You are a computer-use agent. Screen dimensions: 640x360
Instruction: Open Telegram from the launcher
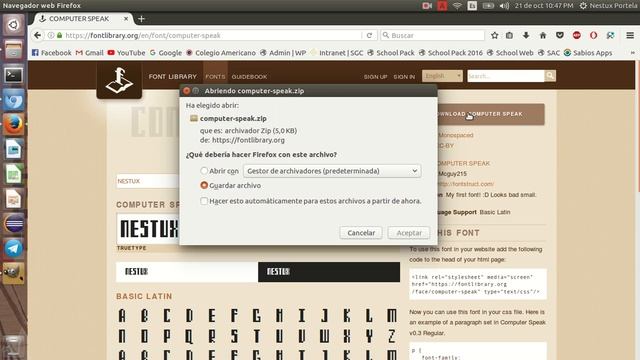13,248
